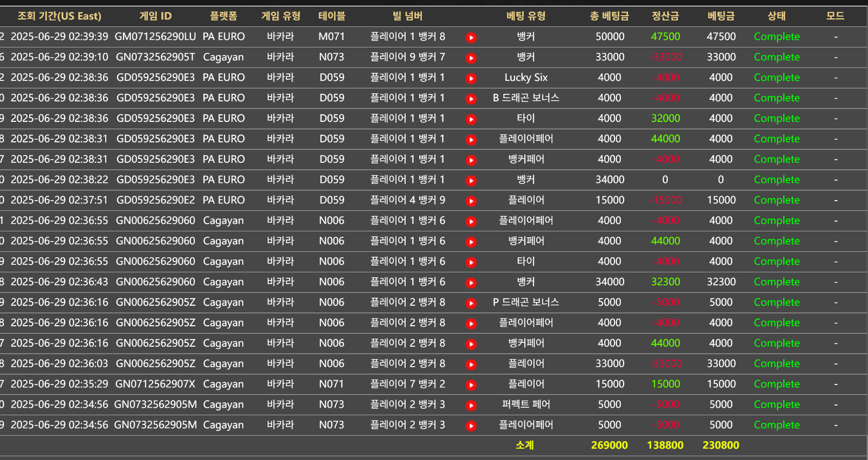The height and width of the screenshot is (460, 868).
Task: Click subtotal total bet 269000
Action: click(x=610, y=445)
